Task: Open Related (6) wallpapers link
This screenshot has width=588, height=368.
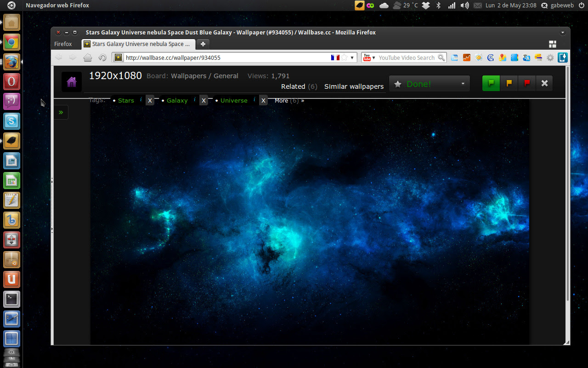Action: [x=299, y=86]
